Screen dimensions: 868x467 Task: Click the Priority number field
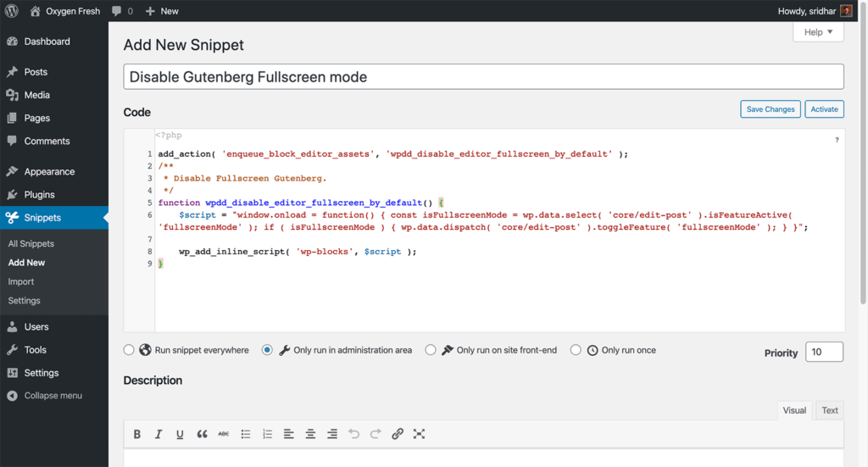coord(824,352)
